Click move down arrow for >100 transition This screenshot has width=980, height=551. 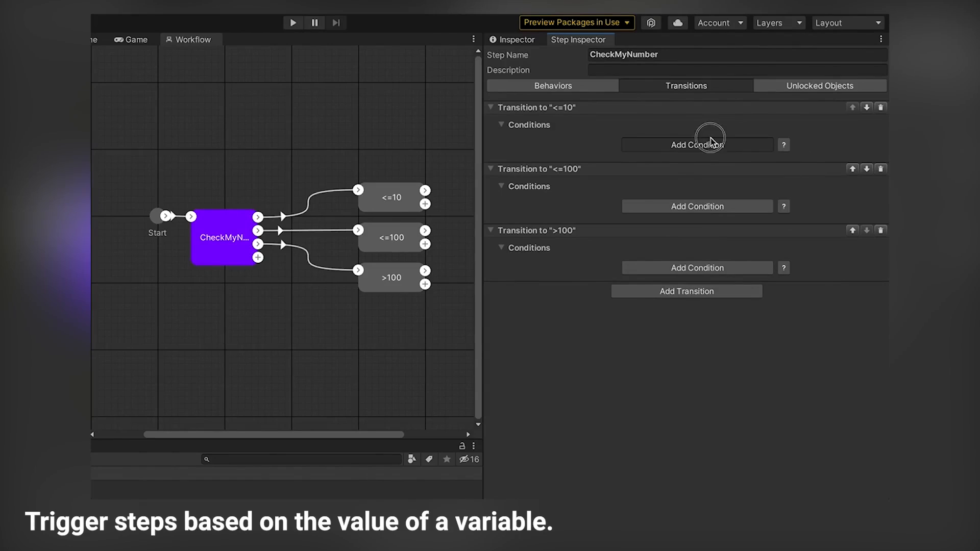click(x=867, y=230)
